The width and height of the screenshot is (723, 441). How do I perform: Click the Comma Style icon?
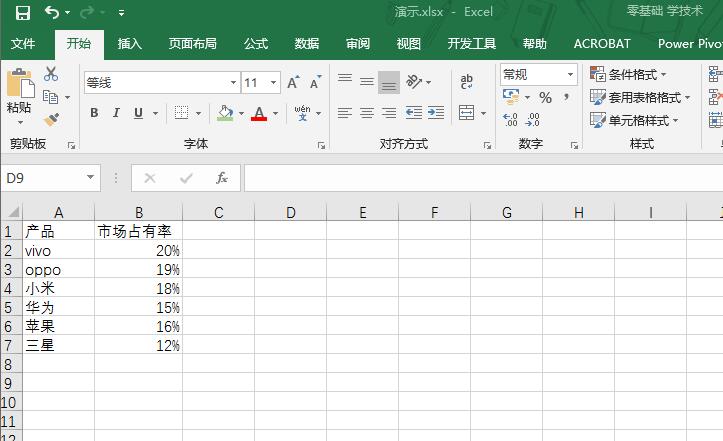[x=567, y=97]
